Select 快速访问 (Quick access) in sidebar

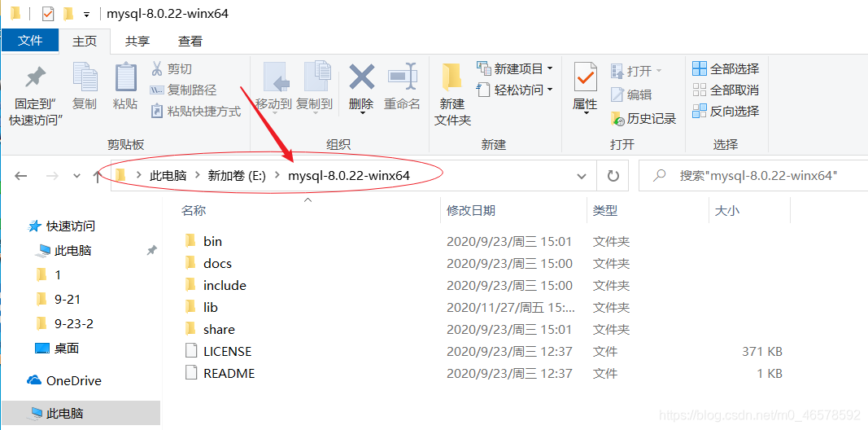[70, 226]
